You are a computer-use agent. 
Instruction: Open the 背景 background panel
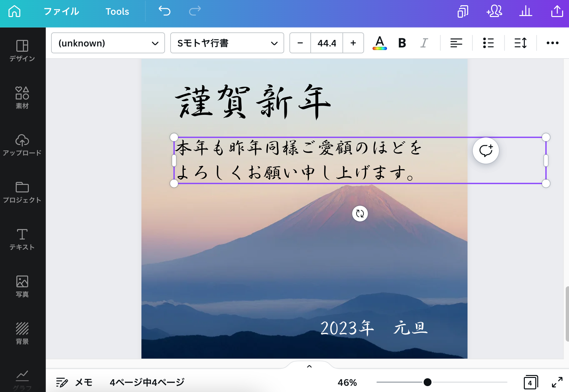[22, 333]
